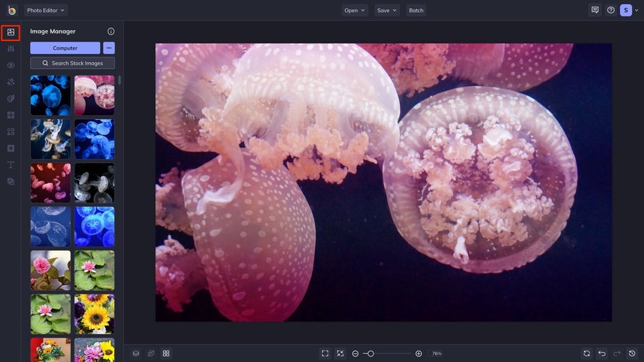The height and width of the screenshot is (362, 644).
Task: Select the Text tool in sidebar
Action: 10,165
